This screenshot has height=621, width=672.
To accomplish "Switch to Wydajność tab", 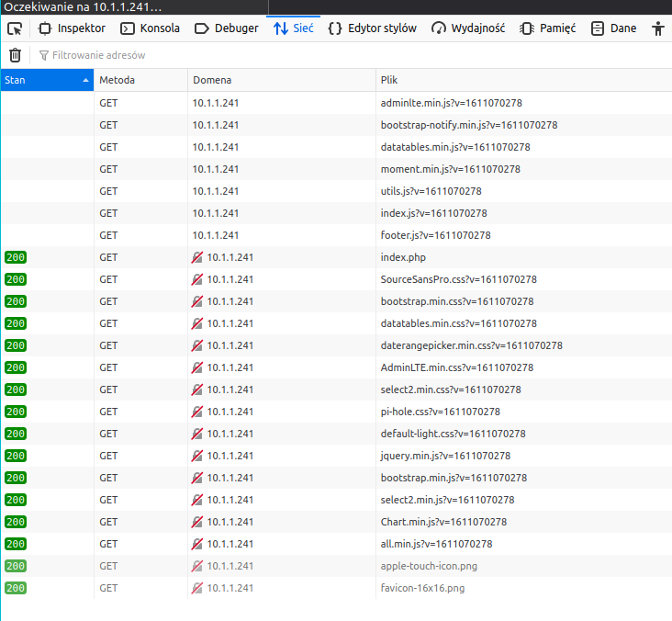I will coord(468,28).
